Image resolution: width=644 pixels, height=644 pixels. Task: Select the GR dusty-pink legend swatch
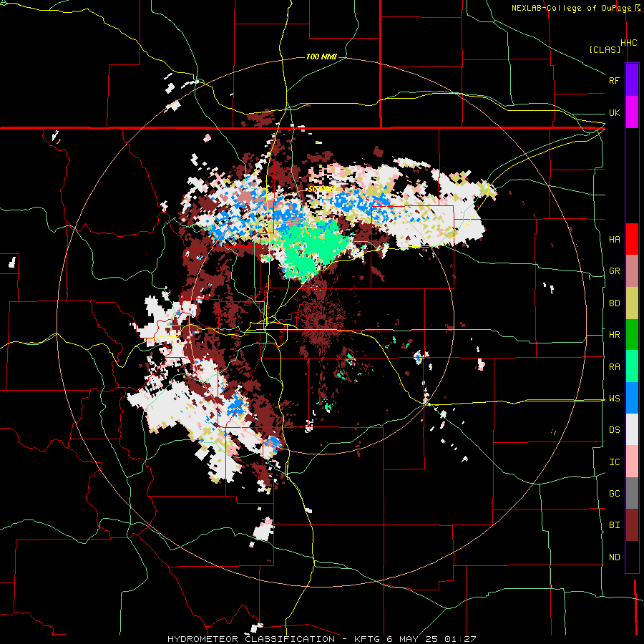(632, 271)
